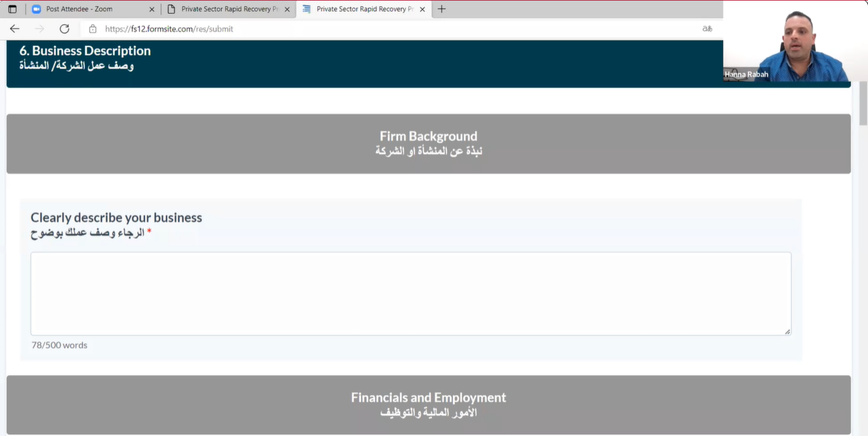This screenshot has height=436, width=868.
Task: Click the browser forward arrow
Action: (39, 29)
